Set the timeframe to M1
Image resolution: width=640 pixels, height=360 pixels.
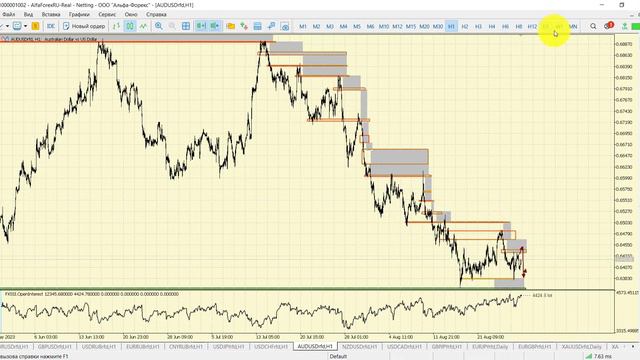tap(303, 27)
